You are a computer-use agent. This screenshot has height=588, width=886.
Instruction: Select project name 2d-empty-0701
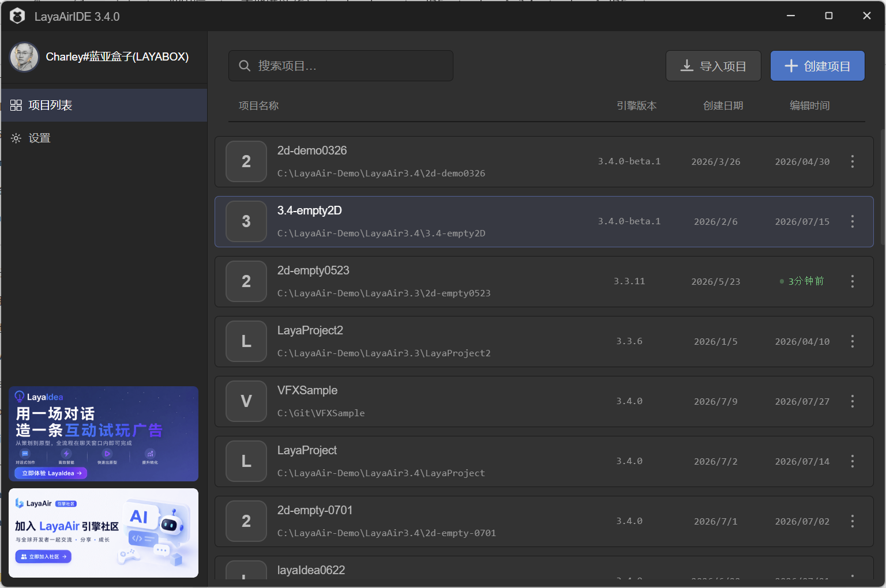click(x=315, y=510)
